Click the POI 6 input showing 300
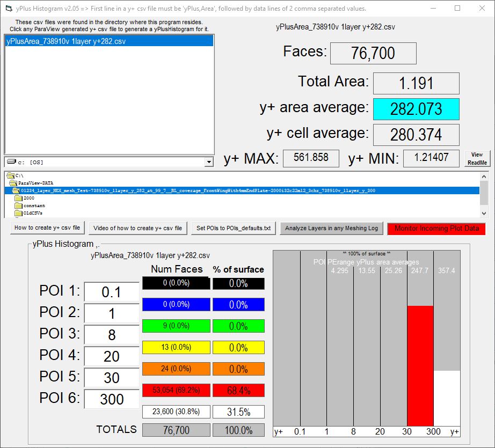 coord(112,399)
